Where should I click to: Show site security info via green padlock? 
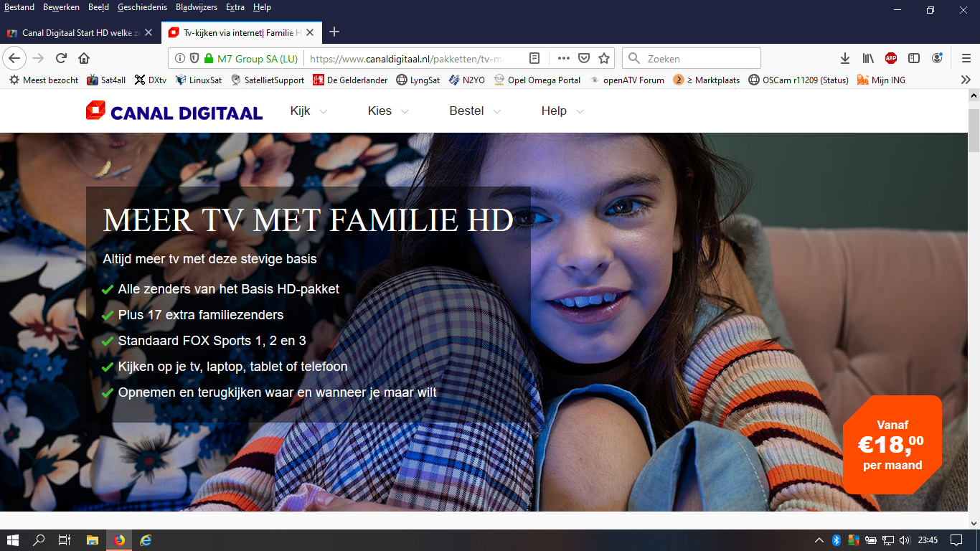(x=209, y=58)
